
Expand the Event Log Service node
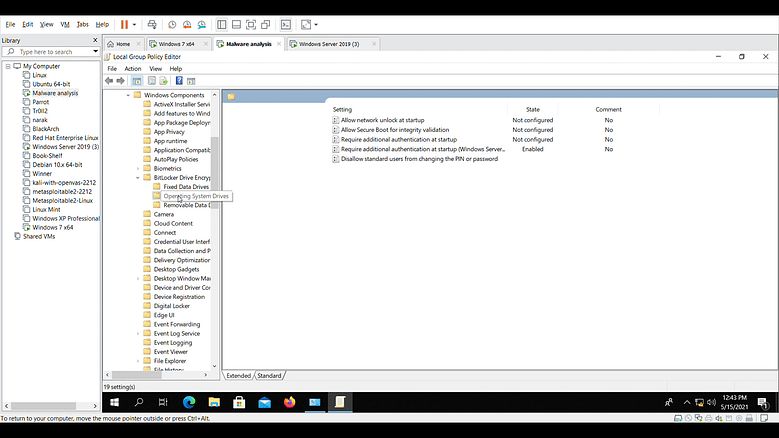(x=138, y=334)
